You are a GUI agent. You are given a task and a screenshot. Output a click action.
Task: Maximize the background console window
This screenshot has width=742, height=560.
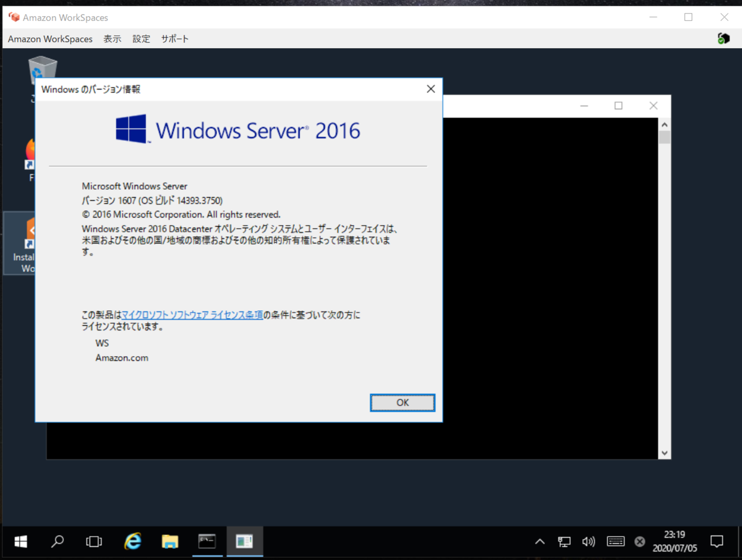pos(618,106)
